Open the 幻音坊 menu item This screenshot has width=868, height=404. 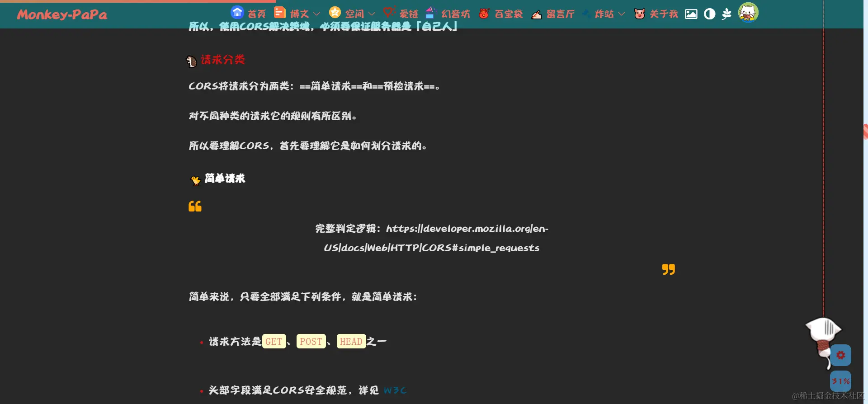pos(456,14)
